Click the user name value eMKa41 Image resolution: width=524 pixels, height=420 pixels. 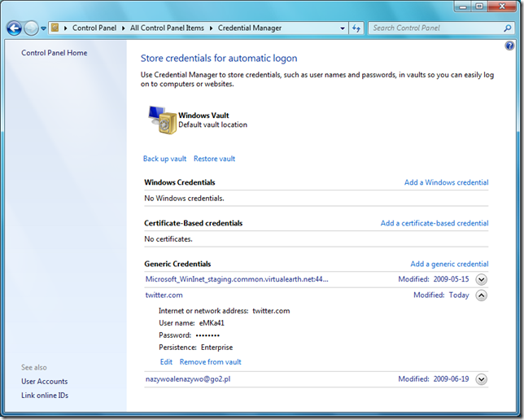pyautogui.click(x=212, y=322)
